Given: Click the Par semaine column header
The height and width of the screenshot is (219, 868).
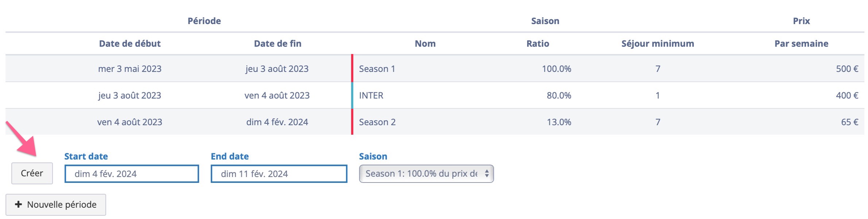Looking at the screenshot, I should tap(801, 44).
